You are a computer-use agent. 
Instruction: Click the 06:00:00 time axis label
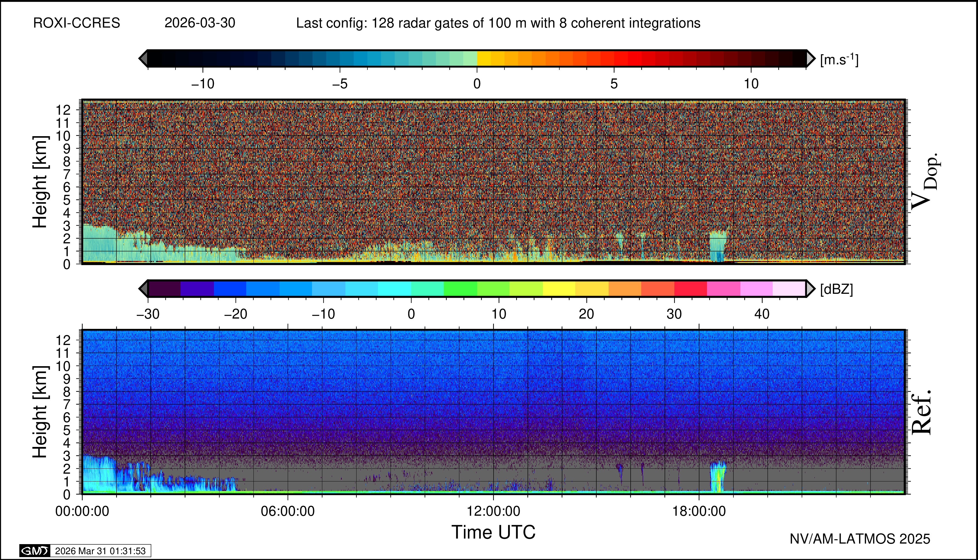click(x=288, y=511)
